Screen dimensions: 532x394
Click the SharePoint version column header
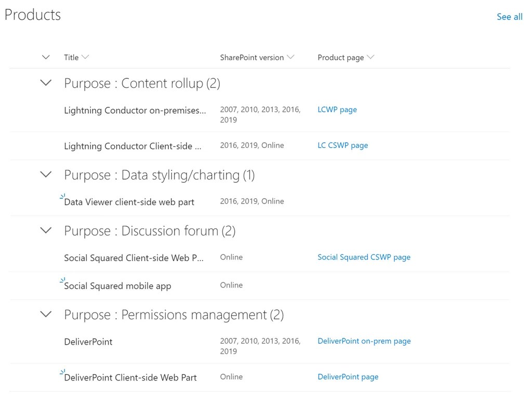click(251, 58)
